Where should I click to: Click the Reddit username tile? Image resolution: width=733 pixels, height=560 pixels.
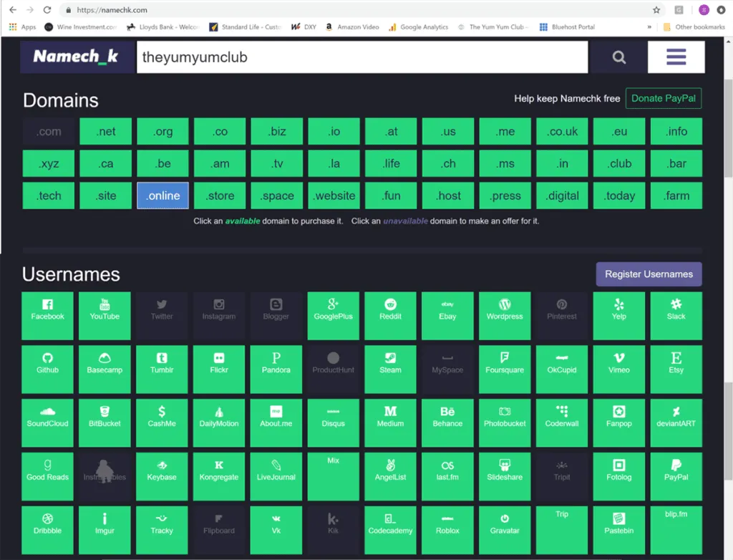pyautogui.click(x=390, y=316)
